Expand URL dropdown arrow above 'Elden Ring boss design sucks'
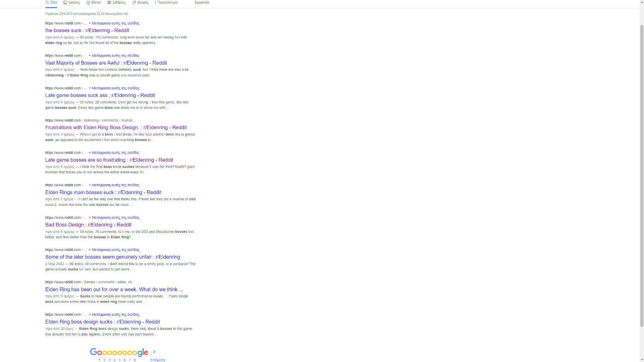This screenshot has height=362, width=644. [90, 315]
